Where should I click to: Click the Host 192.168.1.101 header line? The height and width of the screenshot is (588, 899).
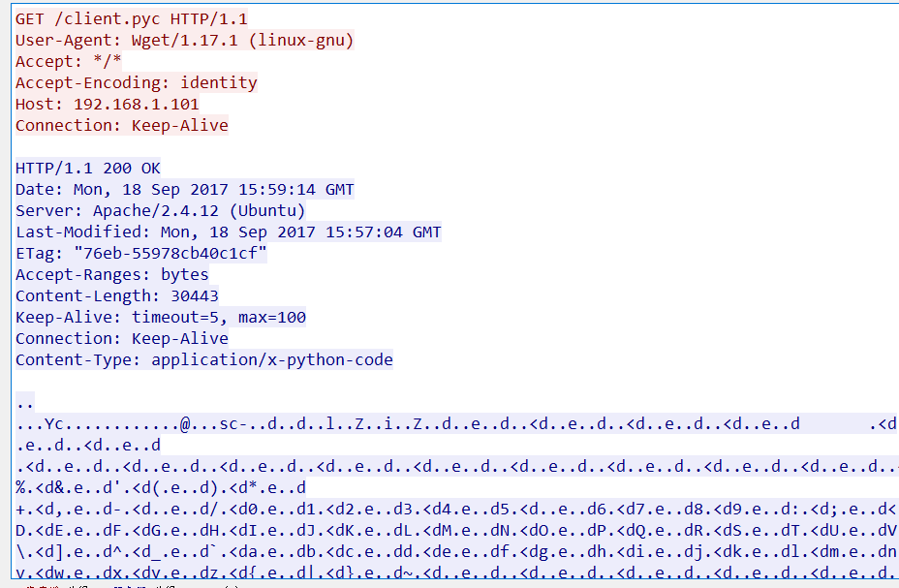click(107, 104)
